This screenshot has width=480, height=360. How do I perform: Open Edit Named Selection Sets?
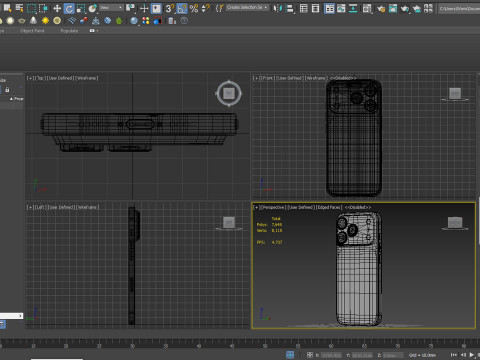(x=219, y=8)
